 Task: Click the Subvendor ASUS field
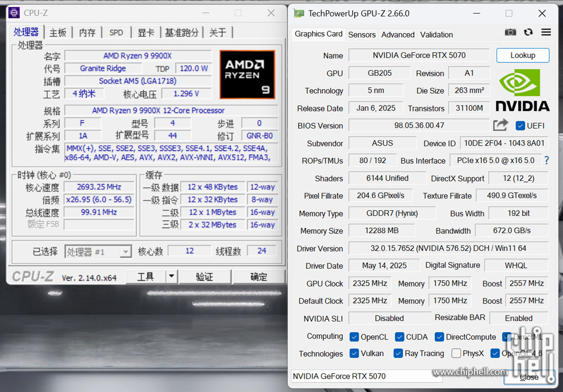coord(383,143)
